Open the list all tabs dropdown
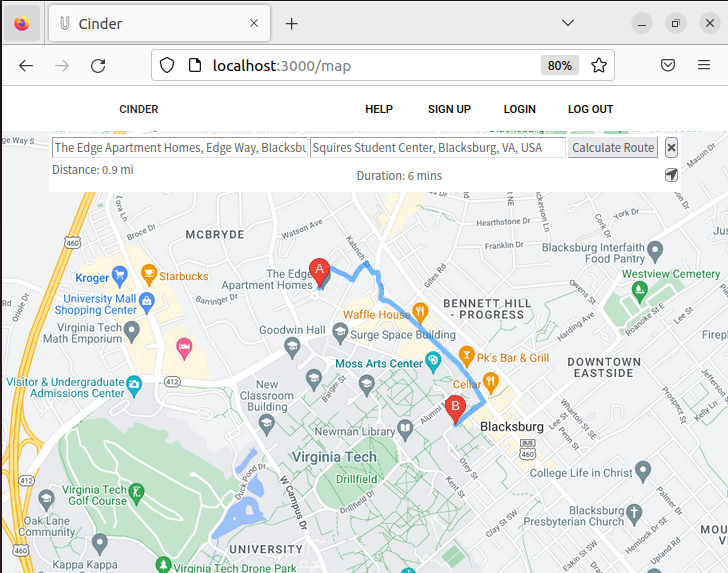728x573 pixels. (x=567, y=23)
